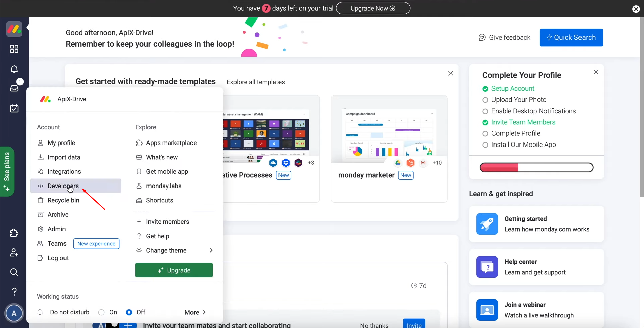Screen dimensions: 644x328
Task: Click the user avatar A icon
Action: click(14, 313)
